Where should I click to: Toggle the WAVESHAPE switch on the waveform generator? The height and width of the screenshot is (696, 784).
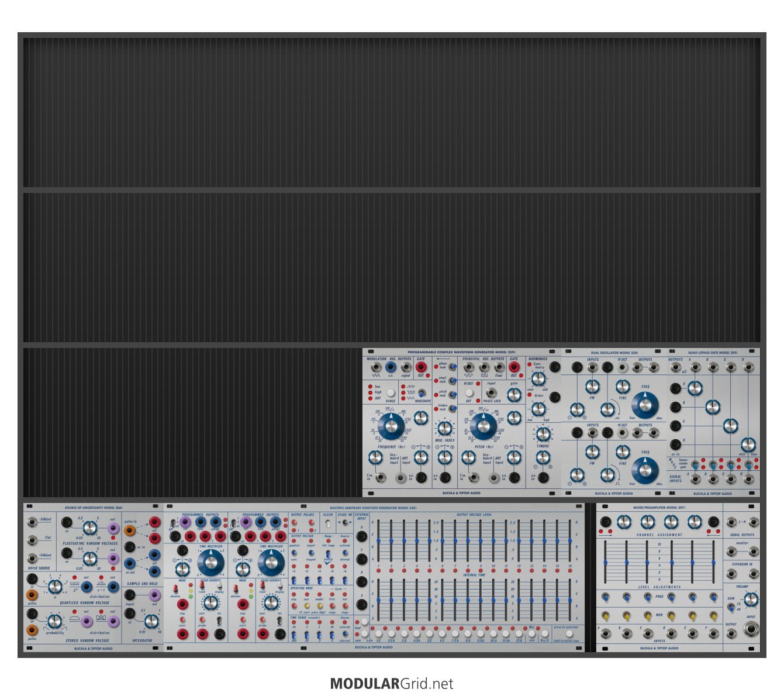(421, 392)
